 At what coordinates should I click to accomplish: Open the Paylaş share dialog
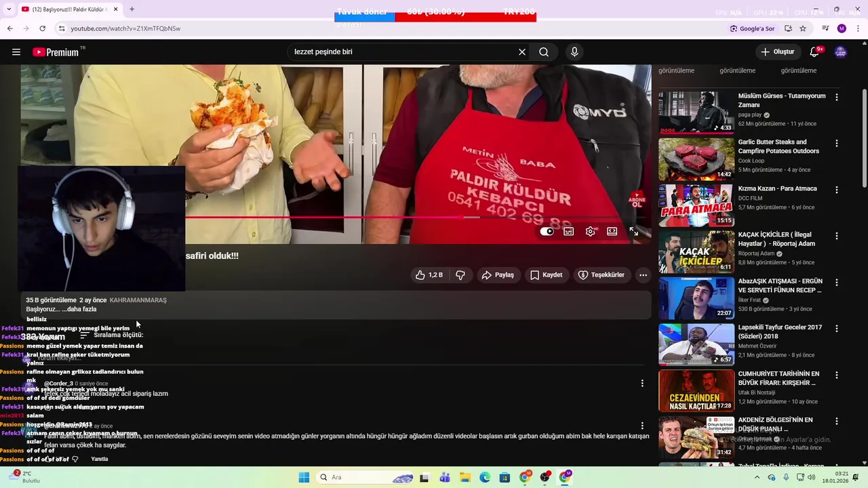(x=498, y=275)
